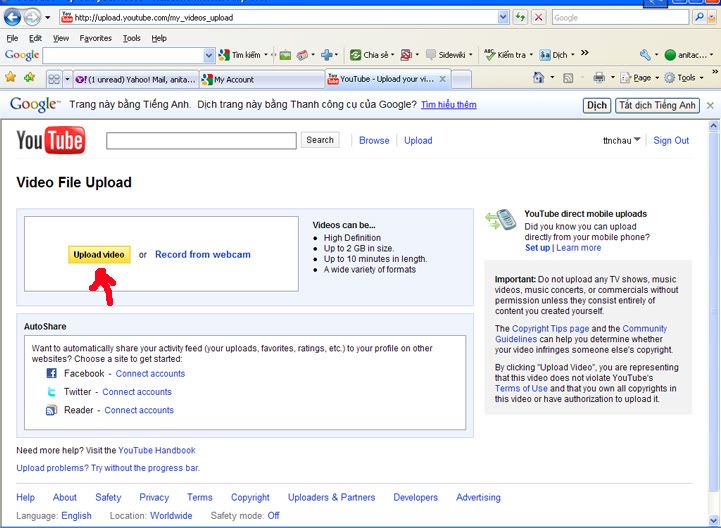Screen dimensions: 721x528
Task: Click the YouTube logo
Action: tap(51, 140)
